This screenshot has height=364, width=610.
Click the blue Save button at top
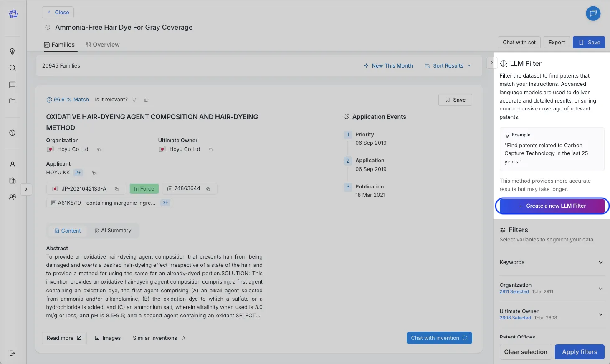(589, 43)
